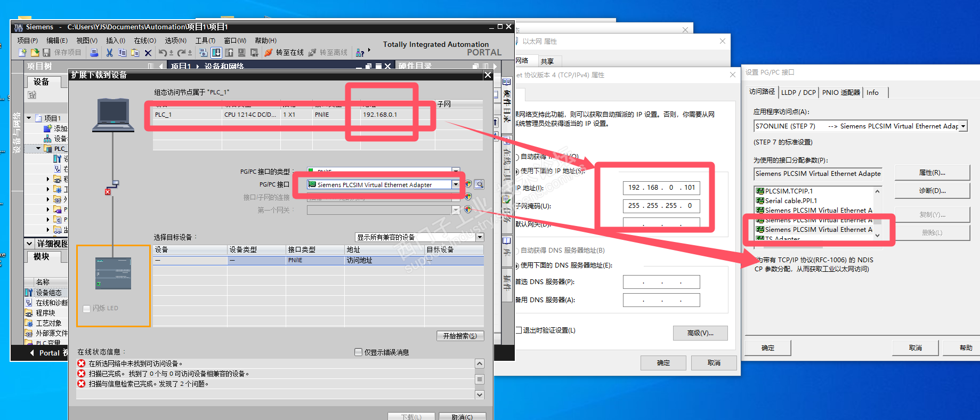Click the undo arrow icon

[x=163, y=52]
